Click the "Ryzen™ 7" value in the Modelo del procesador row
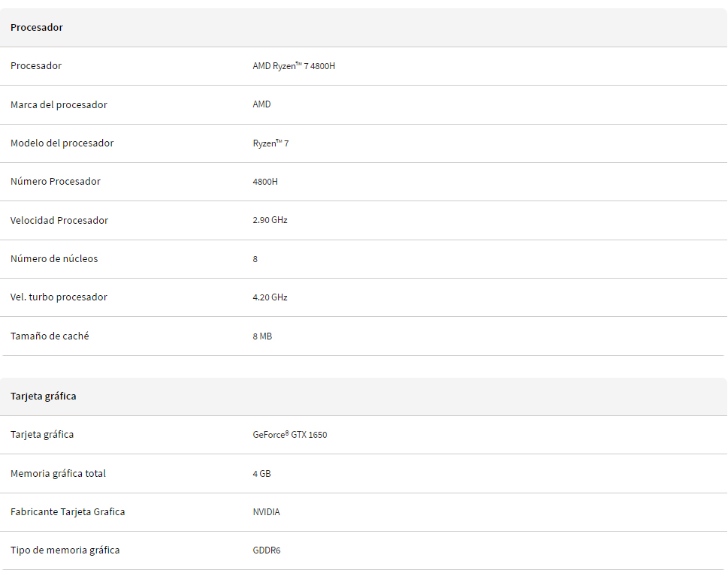728x582 pixels. pos(270,143)
